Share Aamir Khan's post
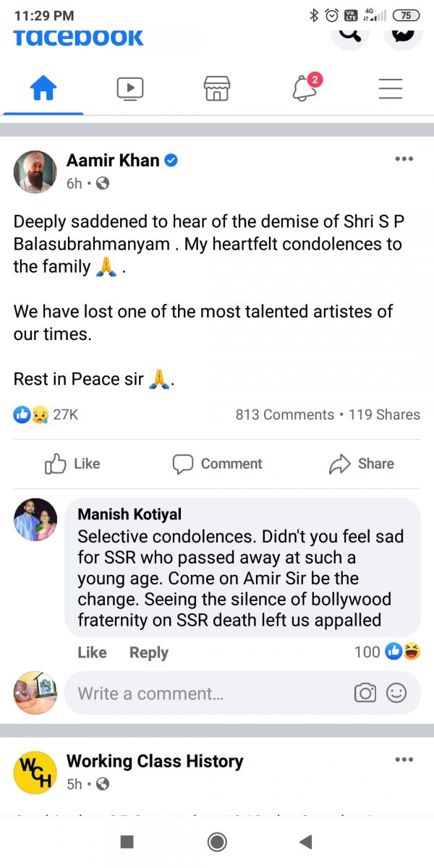Screen dimensions: 434x868 [362, 464]
